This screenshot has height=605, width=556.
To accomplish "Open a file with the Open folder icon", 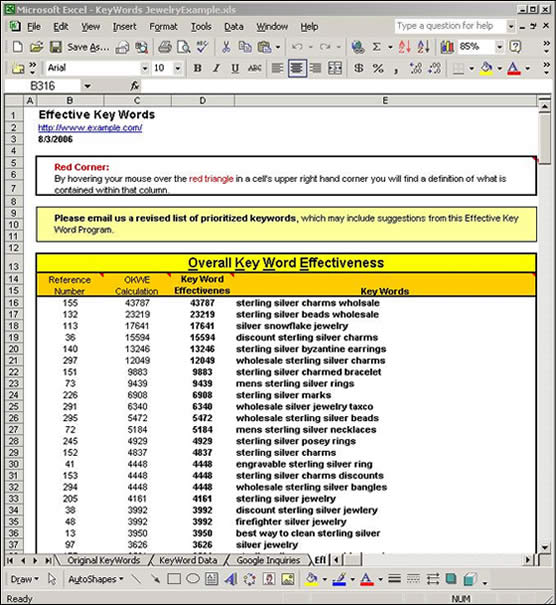I will coord(36,47).
